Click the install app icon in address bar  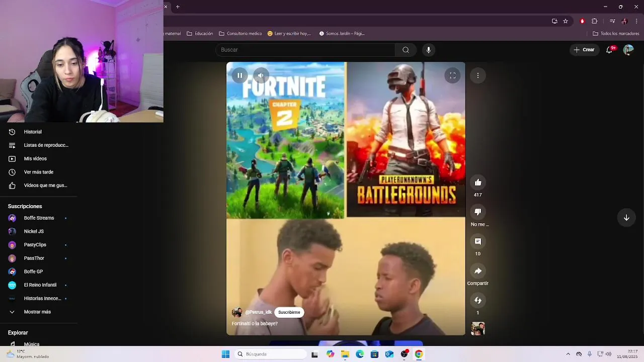click(x=554, y=21)
